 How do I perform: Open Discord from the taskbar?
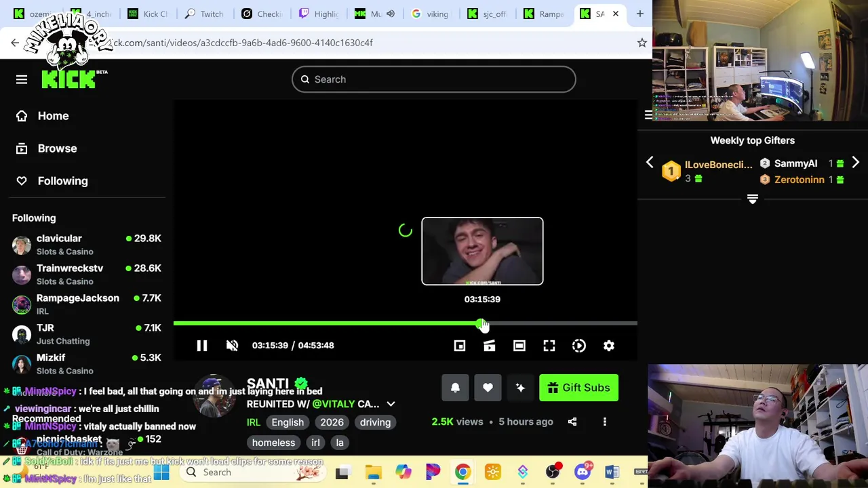(583, 472)
